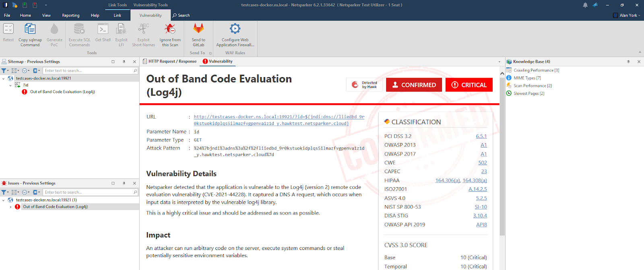
Task: Open PCI DSS 6.5.1 classification link
Action: [481, 136]
